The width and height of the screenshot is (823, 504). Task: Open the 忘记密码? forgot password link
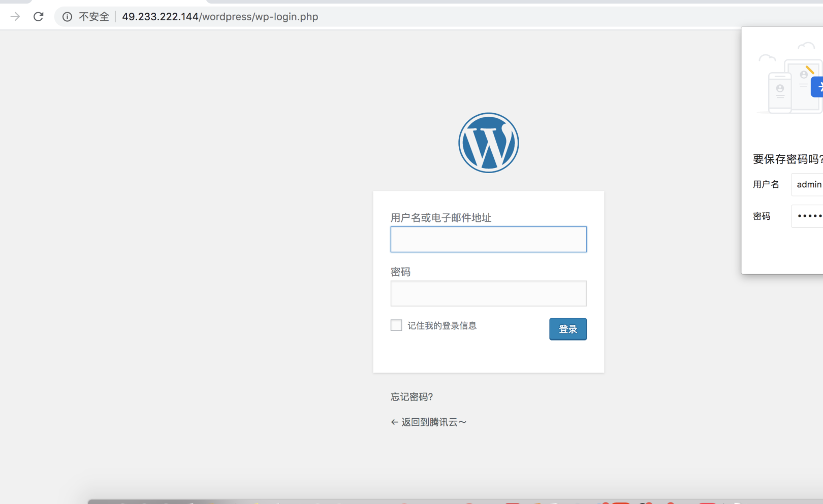[x=411, y=397]
